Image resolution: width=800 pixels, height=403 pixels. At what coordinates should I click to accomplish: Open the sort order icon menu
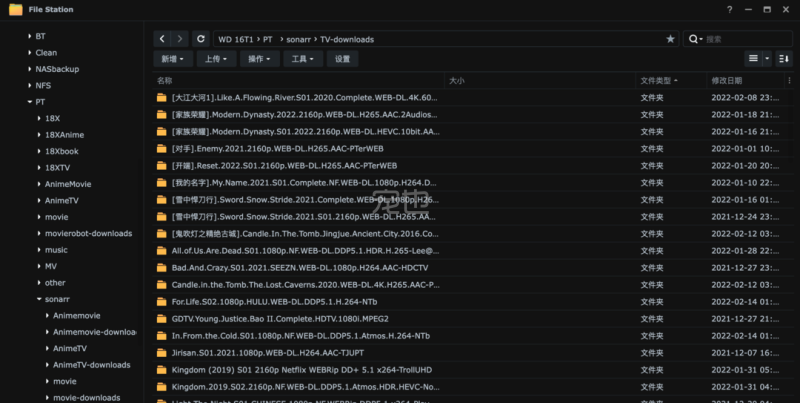(x=784, y=59)
